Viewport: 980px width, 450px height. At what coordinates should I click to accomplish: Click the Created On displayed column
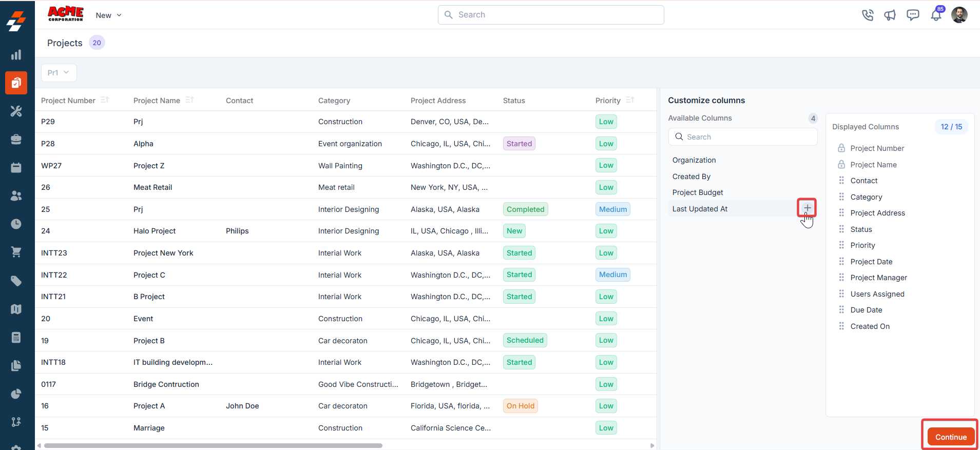coord(870,326)
